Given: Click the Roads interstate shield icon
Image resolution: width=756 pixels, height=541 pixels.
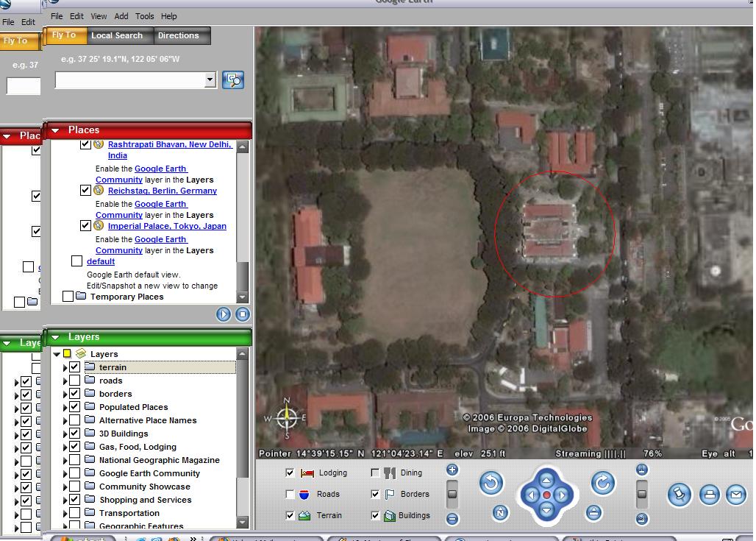Looking at the screenshot, I should [304, 494].
